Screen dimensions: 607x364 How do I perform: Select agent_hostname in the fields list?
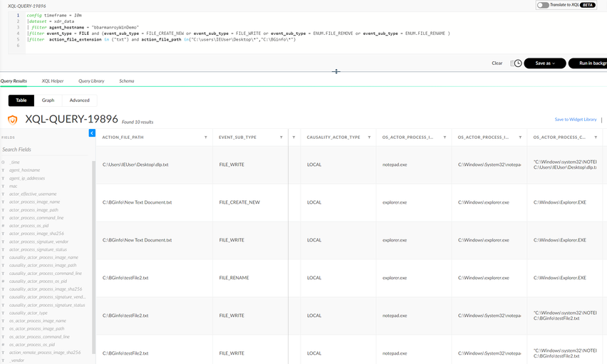click(25, 170)
